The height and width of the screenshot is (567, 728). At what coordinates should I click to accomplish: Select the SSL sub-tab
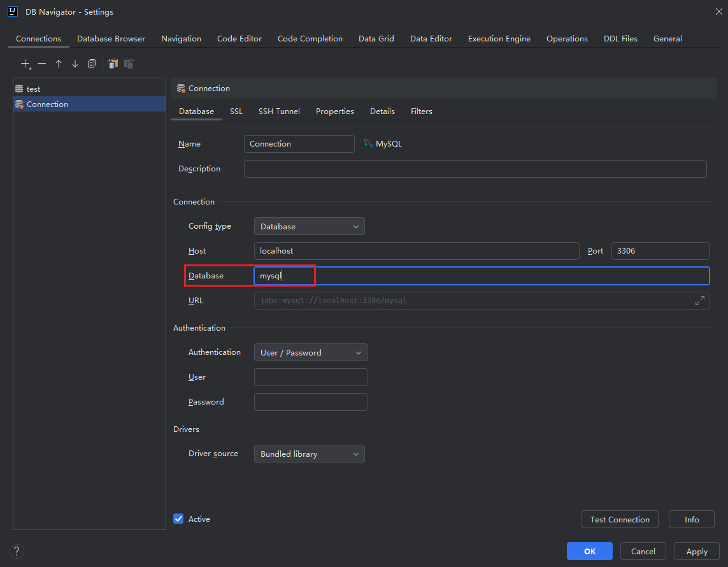tap(236, 111)
